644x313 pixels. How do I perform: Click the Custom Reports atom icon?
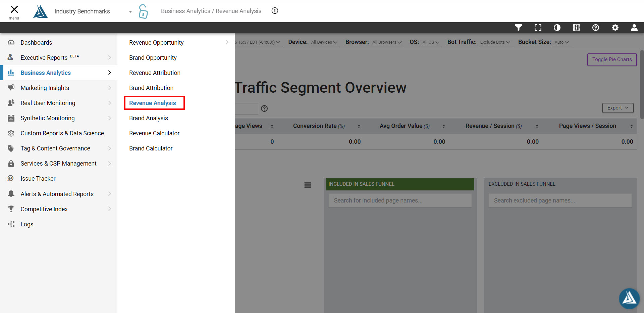11,133
